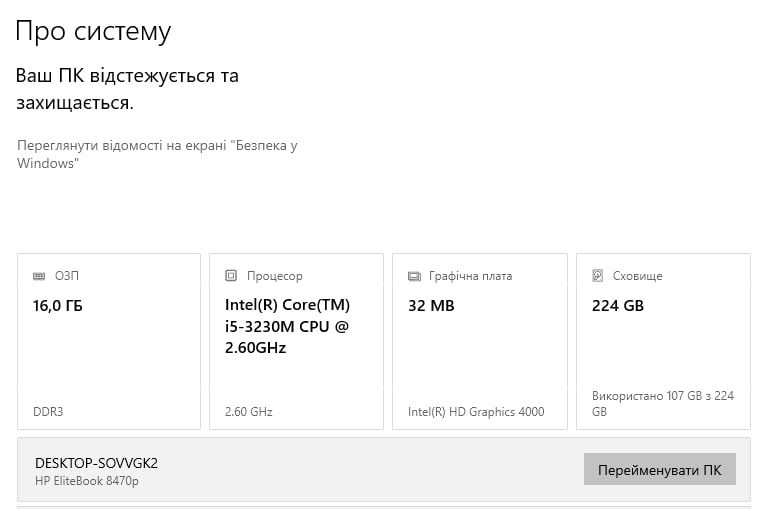Click the RAM chip icon next to ОЗП
This screenshot has width=761, height=509.
click(39, 276)
